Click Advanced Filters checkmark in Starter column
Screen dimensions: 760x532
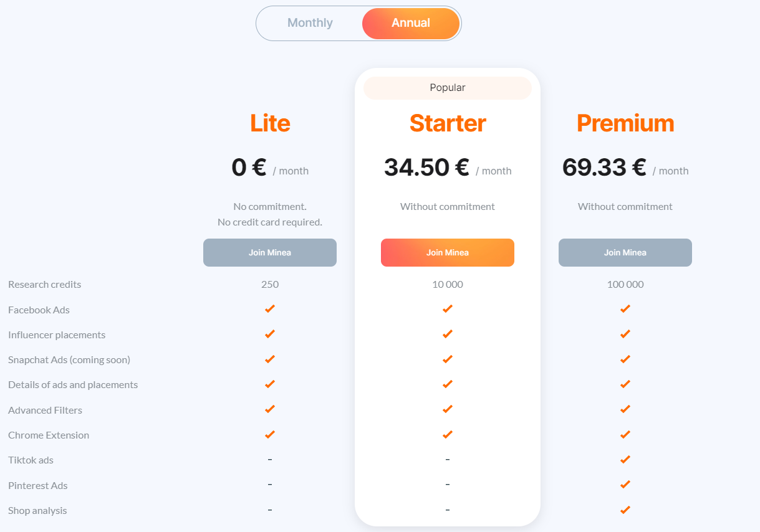(x=448, y=409)
